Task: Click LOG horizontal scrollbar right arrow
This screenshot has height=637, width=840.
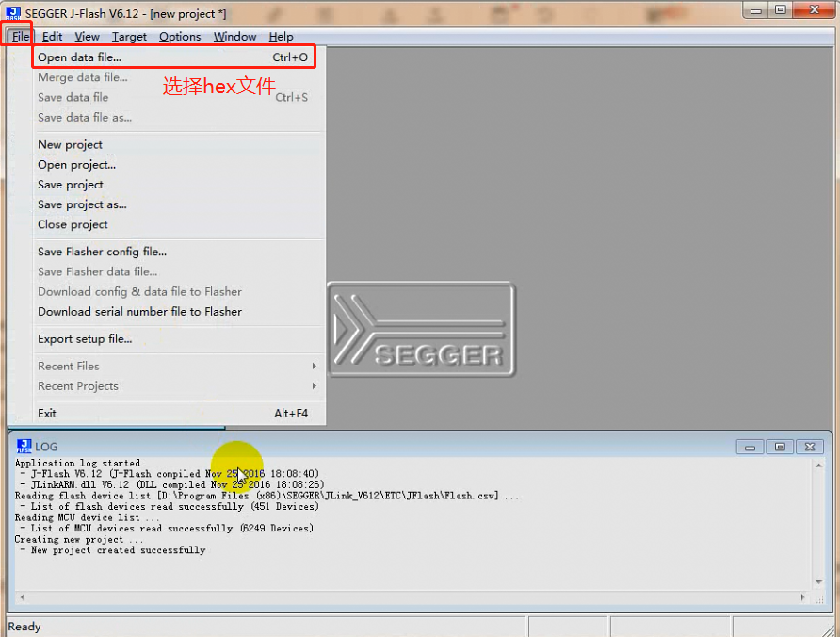Action: pyautogui.click(x=802, y=597)
